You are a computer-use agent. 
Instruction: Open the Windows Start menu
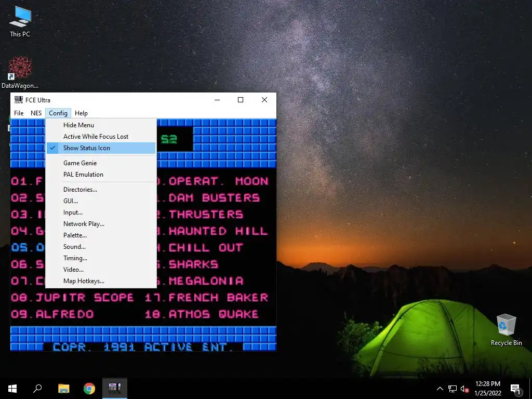coord(12,389)
